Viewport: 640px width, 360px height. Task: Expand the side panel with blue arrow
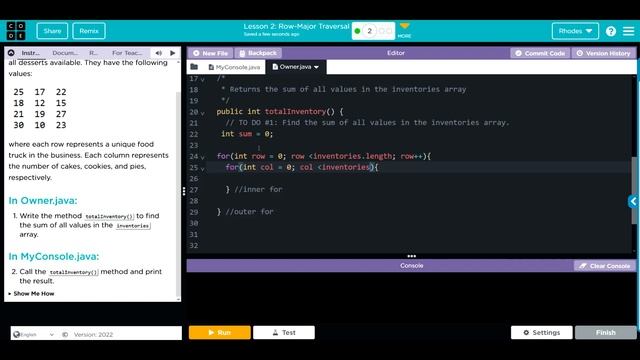pos(633,201)
